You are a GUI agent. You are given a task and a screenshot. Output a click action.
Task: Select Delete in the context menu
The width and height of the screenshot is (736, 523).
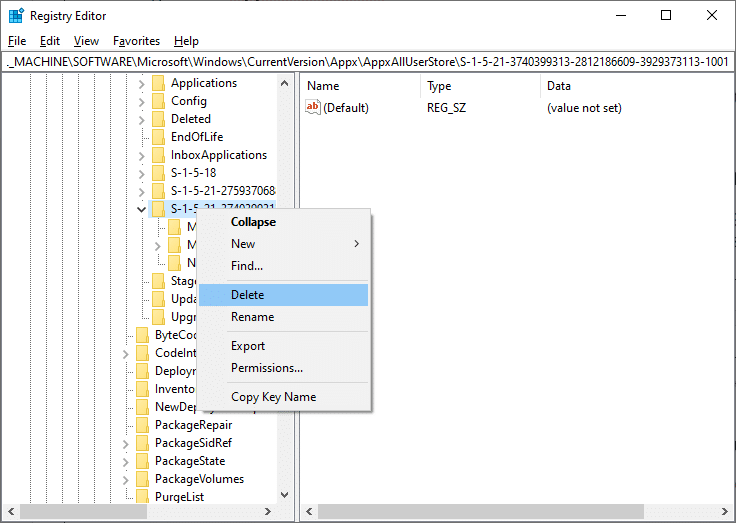284,295
